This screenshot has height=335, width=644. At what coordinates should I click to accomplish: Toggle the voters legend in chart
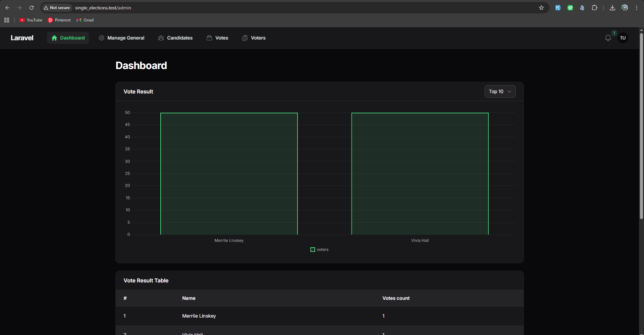tap(319, 250)
